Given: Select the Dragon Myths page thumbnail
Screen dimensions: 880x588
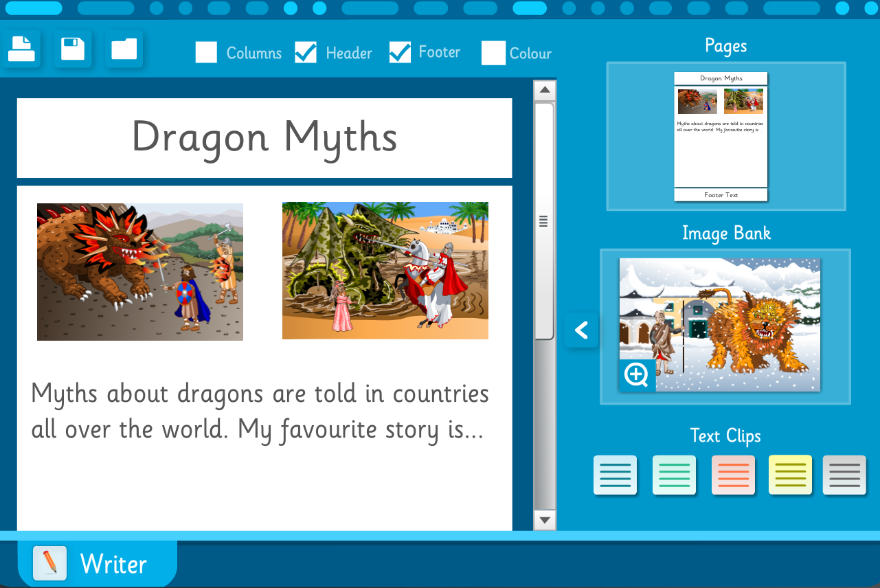Looking at the screenshot, I should (x=721, y=136).
